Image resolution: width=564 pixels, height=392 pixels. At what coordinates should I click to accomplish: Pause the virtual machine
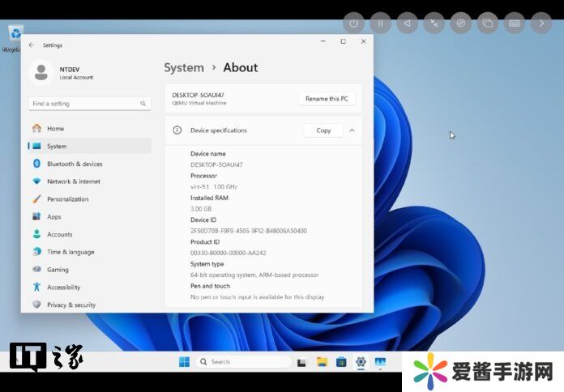pyautogui.click(x=380, y=23)
